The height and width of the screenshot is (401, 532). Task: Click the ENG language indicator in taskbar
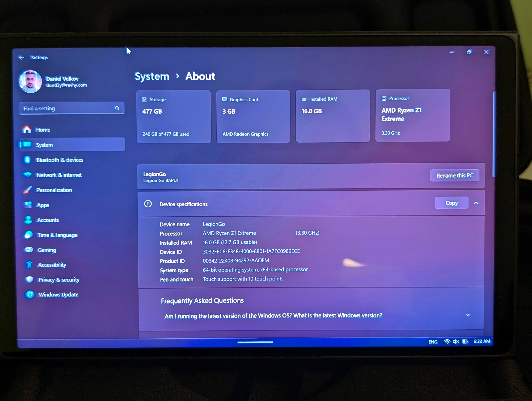pyautogui.click(x=433, y=342)
